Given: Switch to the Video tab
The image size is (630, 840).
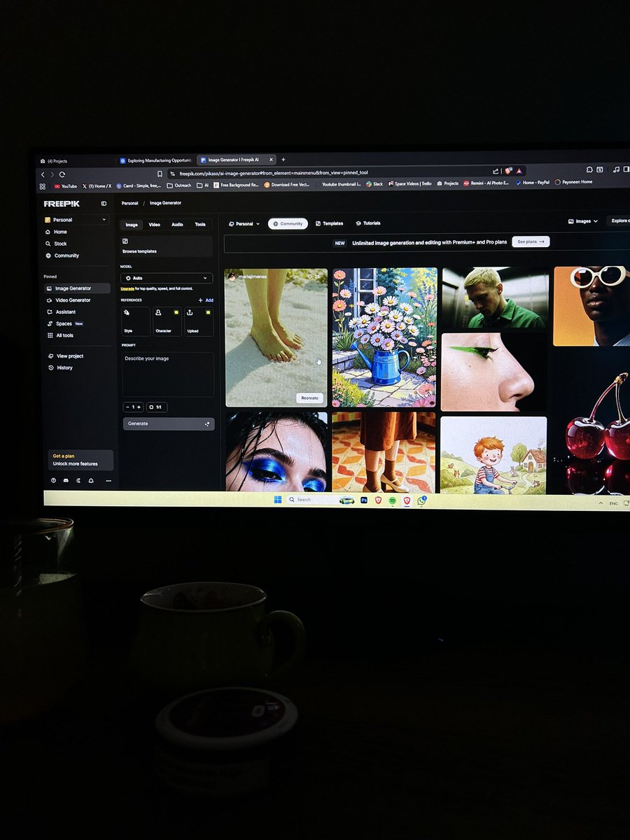Looking at the screenshot, I should pos(153,225).
